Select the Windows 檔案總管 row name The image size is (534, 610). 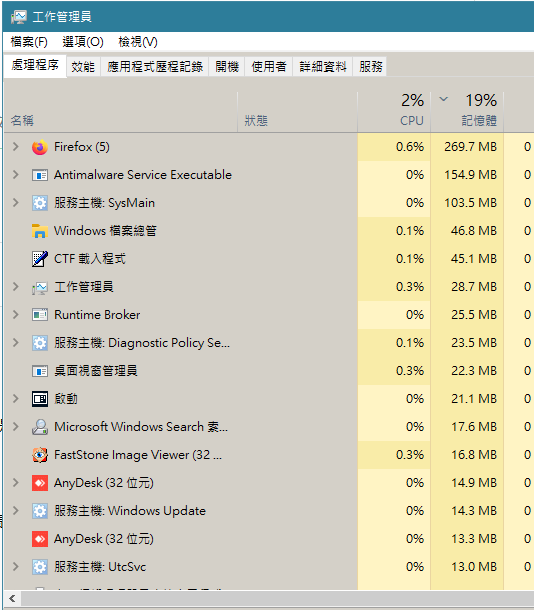tap(105, 231)
